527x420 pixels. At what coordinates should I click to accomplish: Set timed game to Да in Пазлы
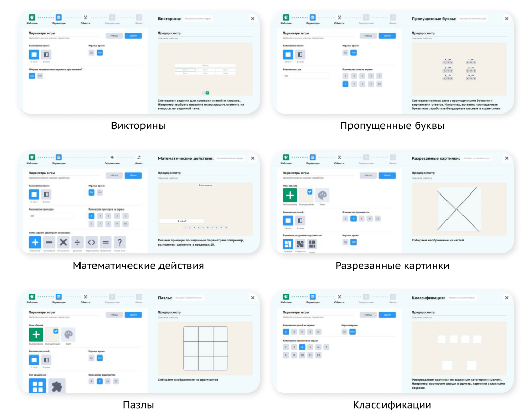[91, 358]
